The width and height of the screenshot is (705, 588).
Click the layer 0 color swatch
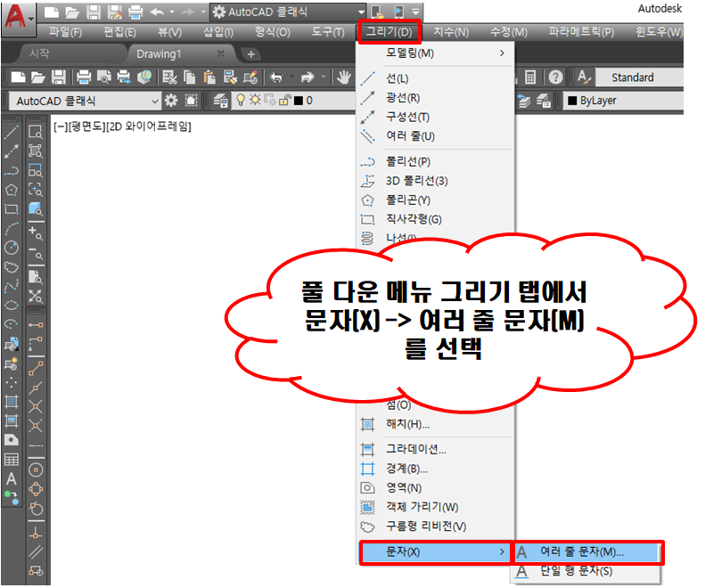(299, 101)
